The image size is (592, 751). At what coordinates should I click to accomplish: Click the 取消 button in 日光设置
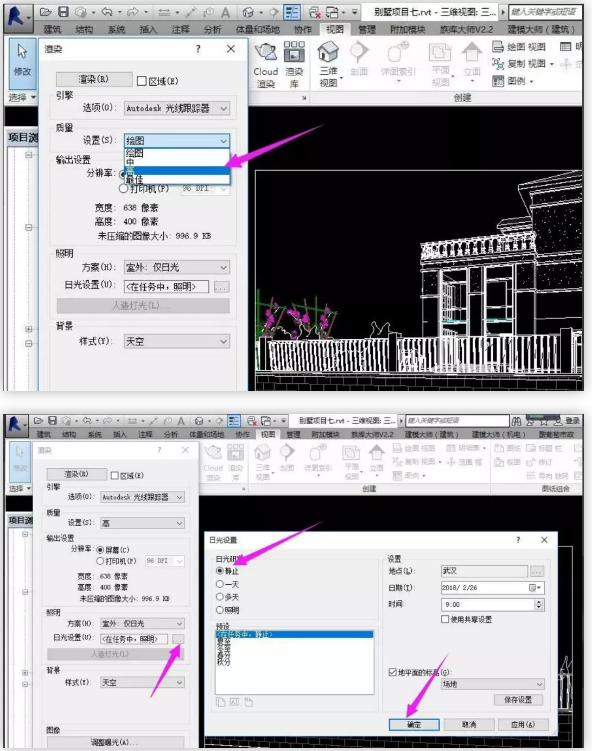click(x=469, y=724)
